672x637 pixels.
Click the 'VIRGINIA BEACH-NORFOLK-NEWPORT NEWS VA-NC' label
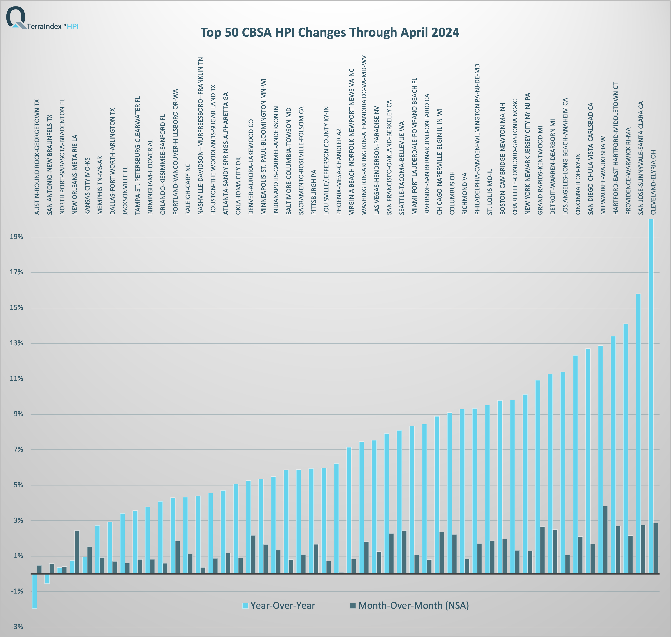pyautogui.click(x=351, y=142)
